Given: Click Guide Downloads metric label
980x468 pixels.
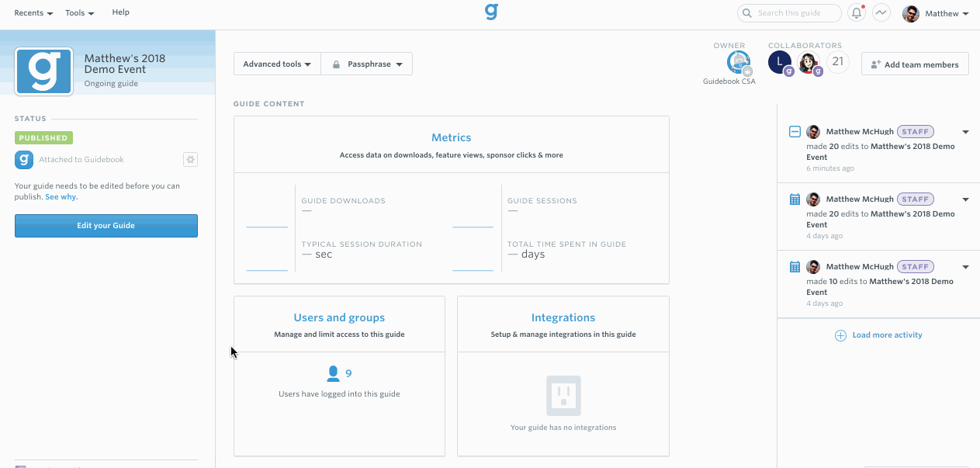Looking at the screenshot, I should click(x=343, y=201).
